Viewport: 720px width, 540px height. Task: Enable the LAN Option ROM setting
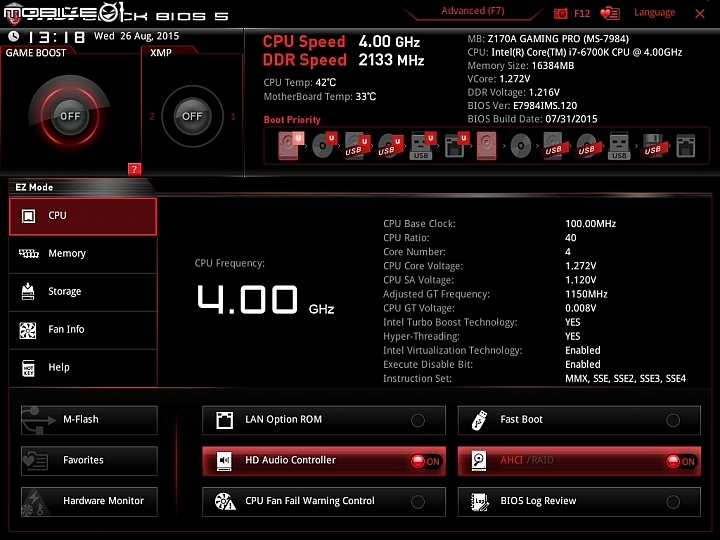point(324,420)
